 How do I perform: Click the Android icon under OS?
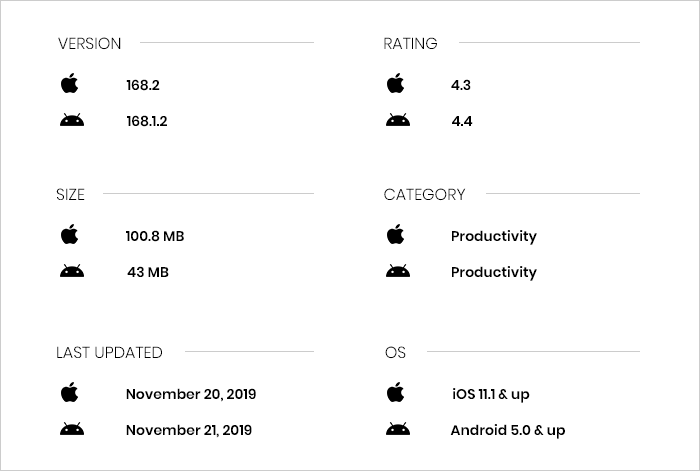click(397, 430)
